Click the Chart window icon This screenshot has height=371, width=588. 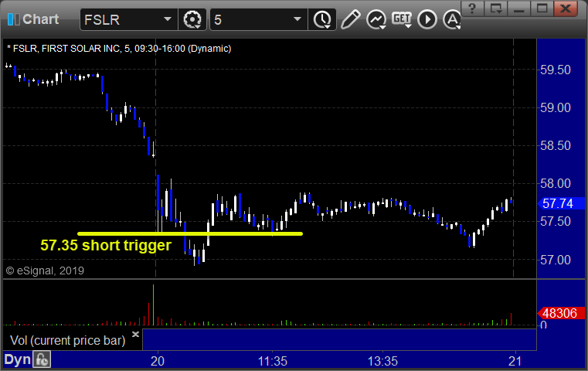click(13, 19)
